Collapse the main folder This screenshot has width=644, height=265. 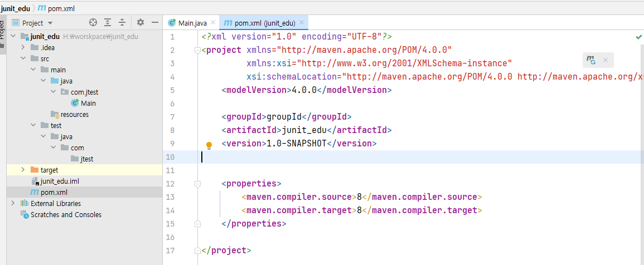coord(33,70)
